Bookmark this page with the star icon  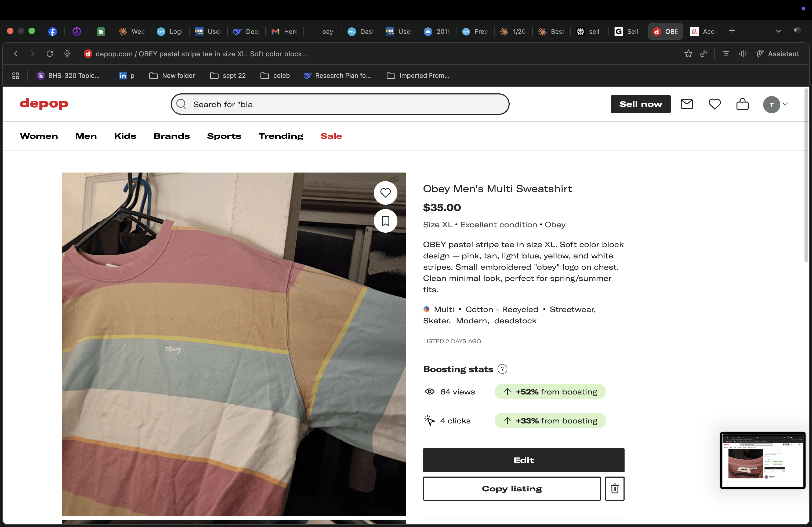click(688, 54)
